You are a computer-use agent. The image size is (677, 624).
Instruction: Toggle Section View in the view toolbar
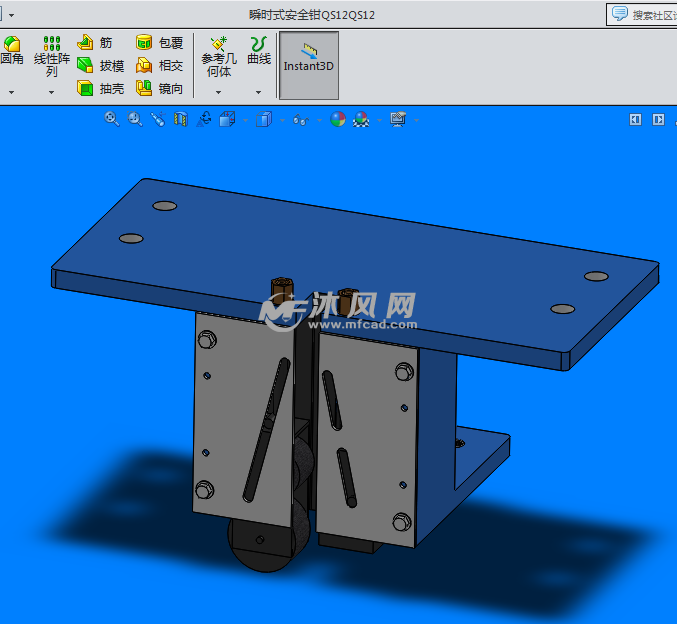tap(180, 119)
